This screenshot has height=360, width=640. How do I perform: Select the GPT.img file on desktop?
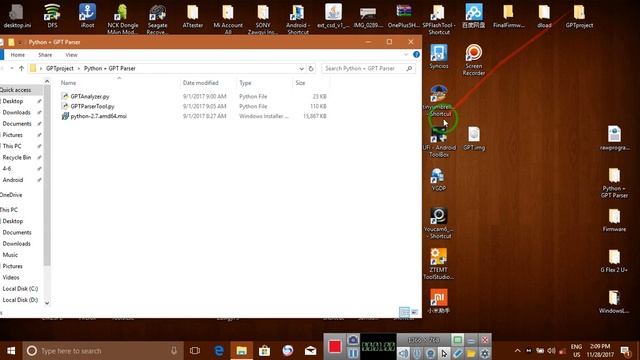click(x=474, y=139)
